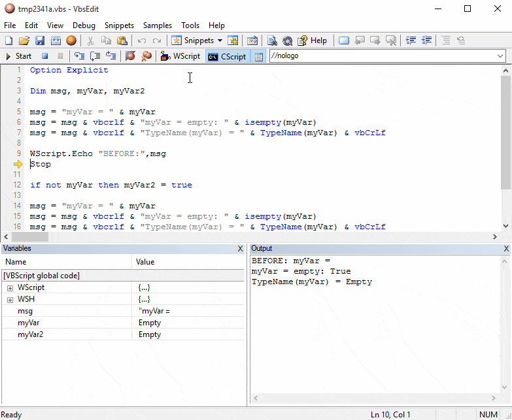Click the Open folder icon
512x420 pixels.
(24, 40)
